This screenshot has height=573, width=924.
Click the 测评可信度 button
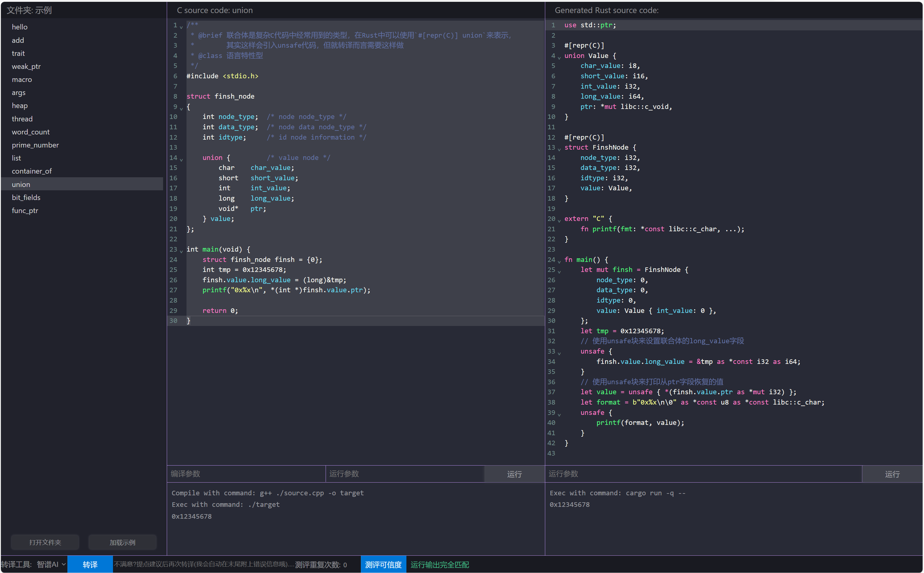click(383, 565)
